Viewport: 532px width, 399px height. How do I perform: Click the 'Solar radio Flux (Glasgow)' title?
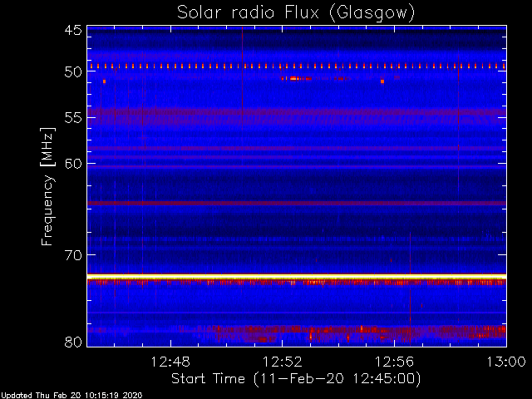(x=296, y=13)
